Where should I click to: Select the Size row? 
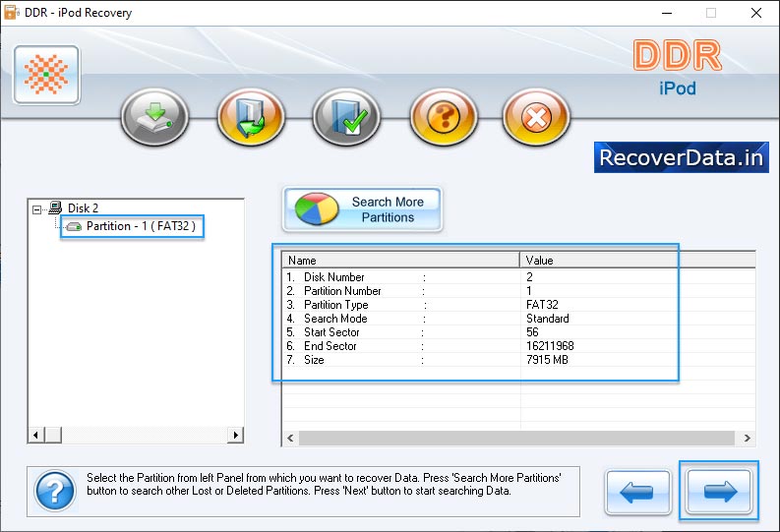pos(518,360)
